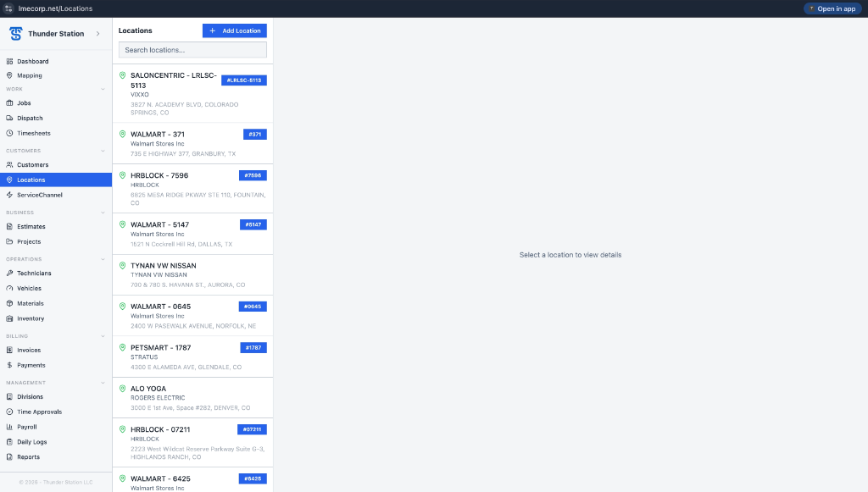Click the ServiceChannel lightning icon

[x=9, y=195]
